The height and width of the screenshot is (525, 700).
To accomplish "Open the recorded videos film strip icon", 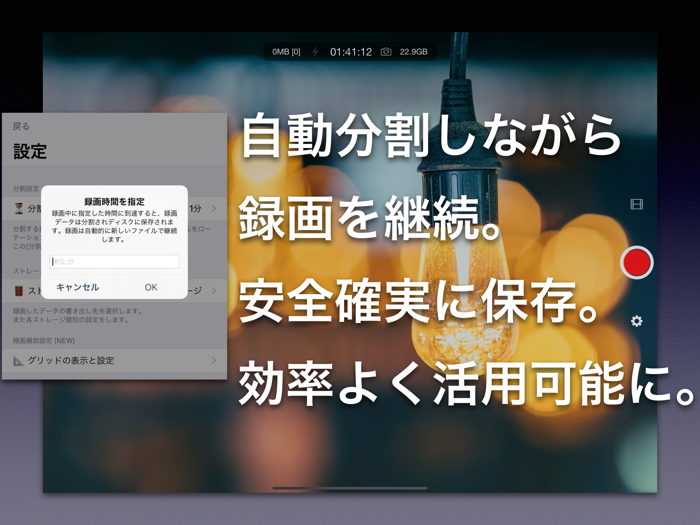I will 637,204.
